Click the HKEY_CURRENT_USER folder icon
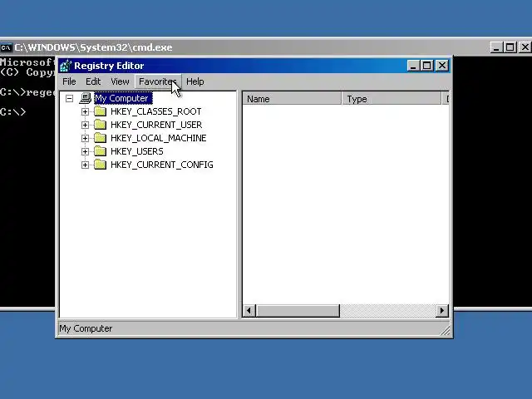 click(100, 125)
